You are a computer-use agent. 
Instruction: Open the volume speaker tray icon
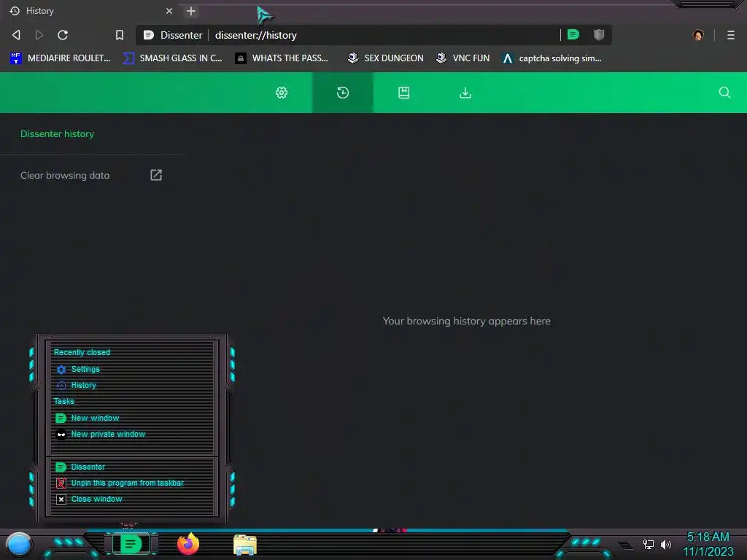(665, 544)
